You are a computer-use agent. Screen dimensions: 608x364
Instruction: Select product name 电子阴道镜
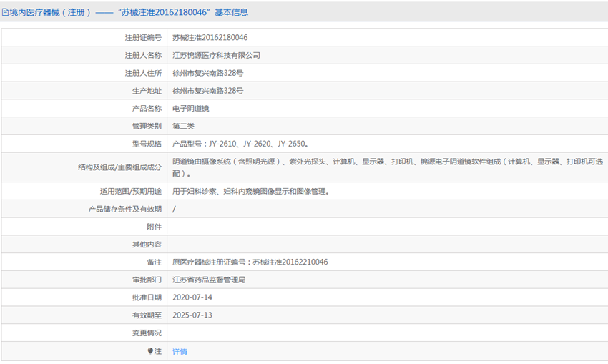pyautogui.click(x=191, y=109)
